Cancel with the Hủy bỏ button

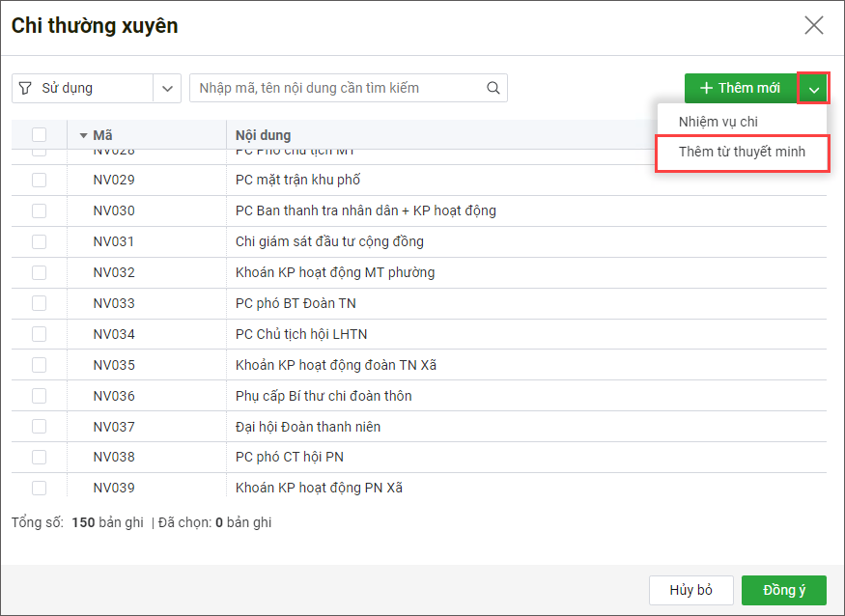690,590
